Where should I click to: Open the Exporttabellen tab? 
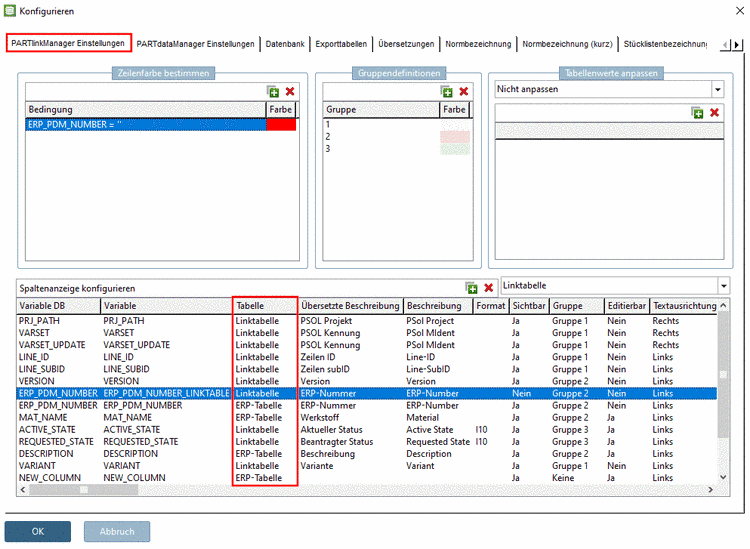[341, 44]
